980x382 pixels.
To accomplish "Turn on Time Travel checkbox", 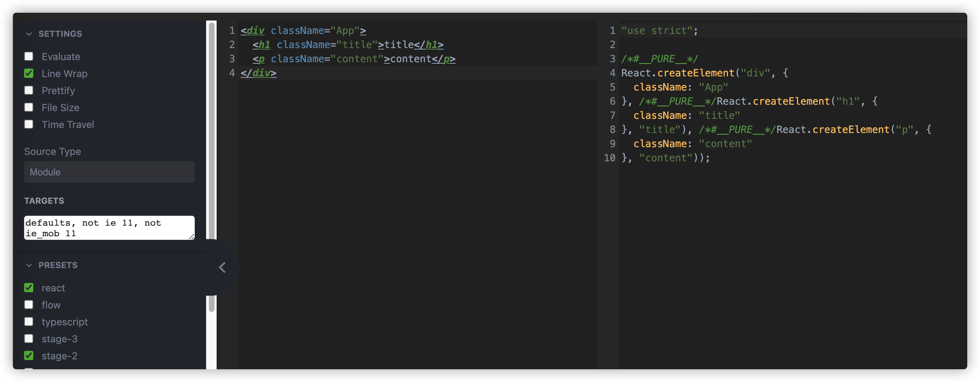I will pyautogui.click(x=29, y=124).
